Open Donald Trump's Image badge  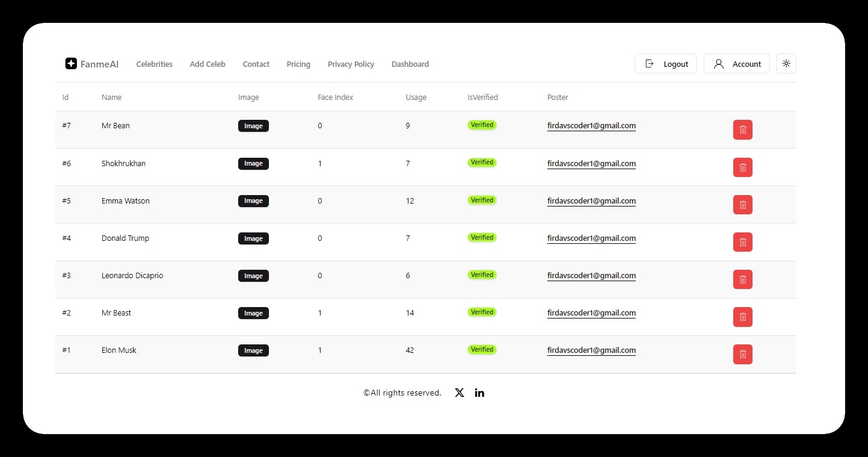point(253,238)
